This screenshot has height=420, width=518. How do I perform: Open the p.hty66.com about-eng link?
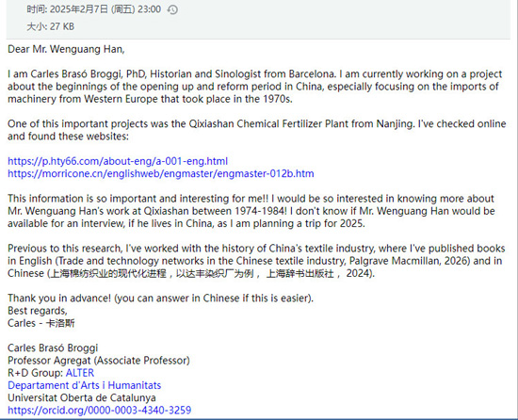pyautogui.click(x=118, y=161)
